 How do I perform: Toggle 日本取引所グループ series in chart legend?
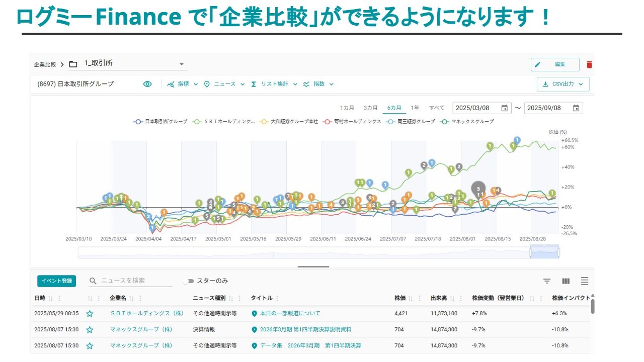click(x=160, y=122)
